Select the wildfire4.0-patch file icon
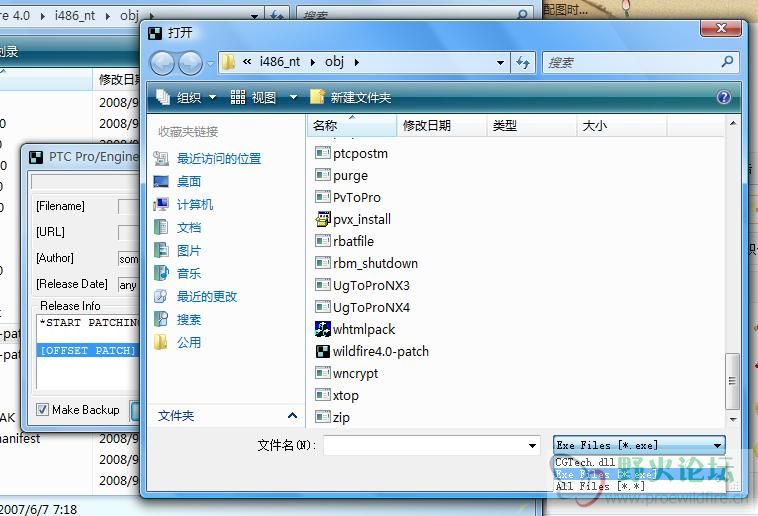The width and height of the screenshot is (758, 516). (x=323, y=351)
